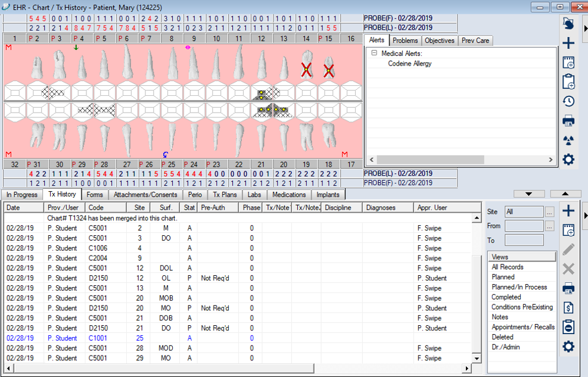The image size is (588, 377).
Task: Collapse the Medical Alerts tree node
Action: [374, 52]
